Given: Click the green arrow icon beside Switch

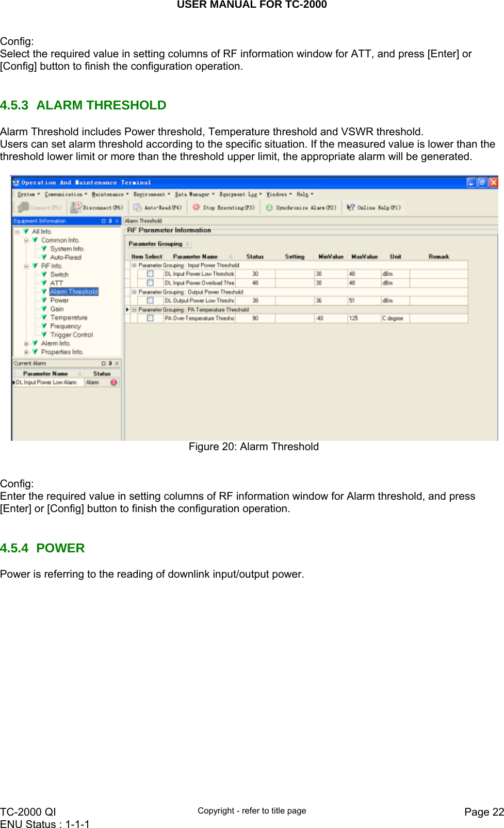Looking at the screenshot, I should (x=44, y=274).
